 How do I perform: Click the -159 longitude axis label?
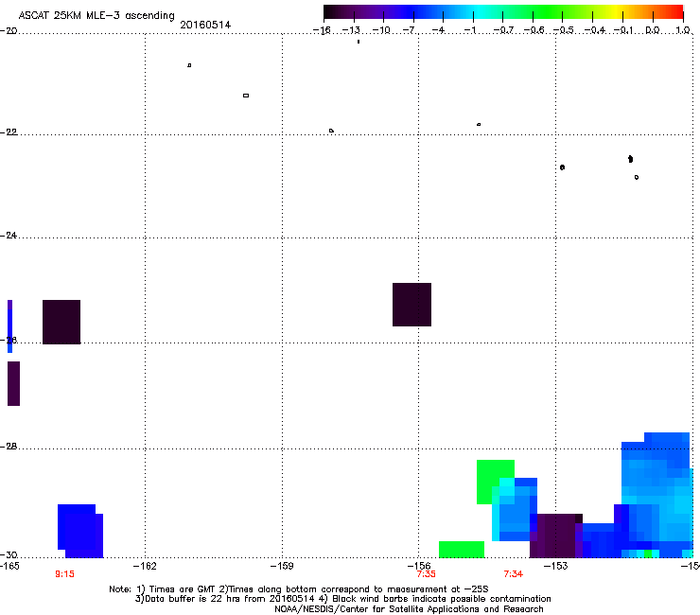pyautogui.click(x=282, y=566)
